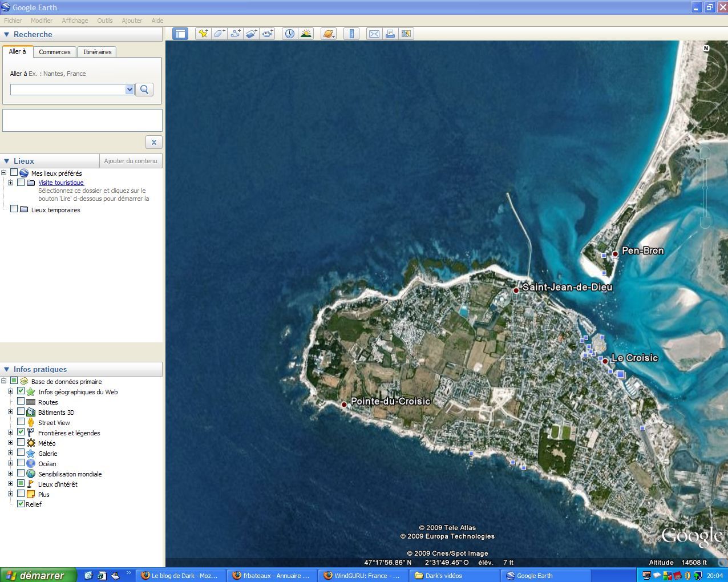The height and width of the screenshot is (582, 728).
Task: Click the zoom slider on the map
Action: tap(705, 188)
